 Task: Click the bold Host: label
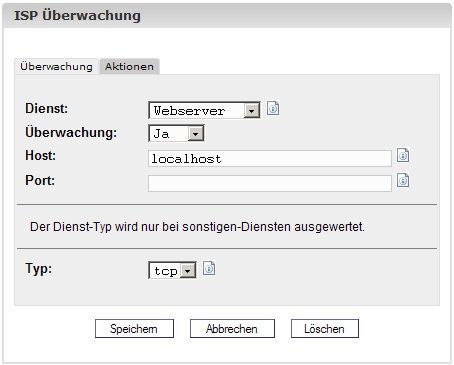[41, 155]
